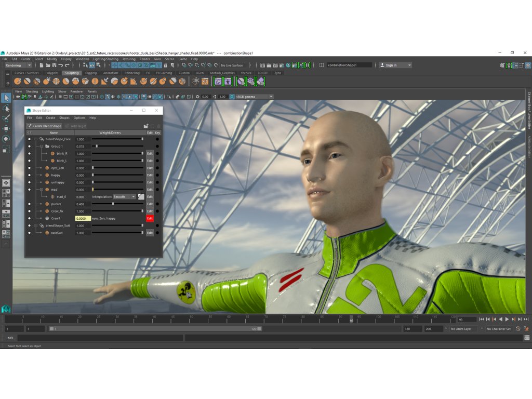Click the Crew1 combination shape icon

pyautogui.click(x=47, y=219)
